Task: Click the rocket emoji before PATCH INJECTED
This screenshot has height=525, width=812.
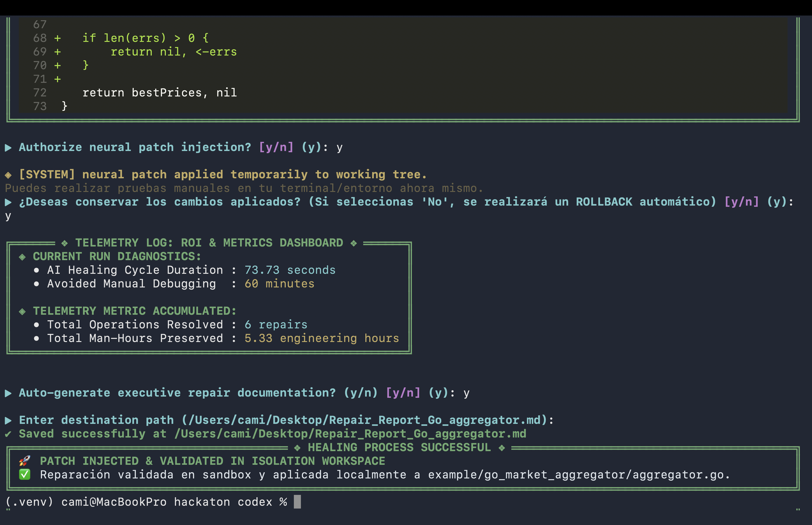Action: 24,461
